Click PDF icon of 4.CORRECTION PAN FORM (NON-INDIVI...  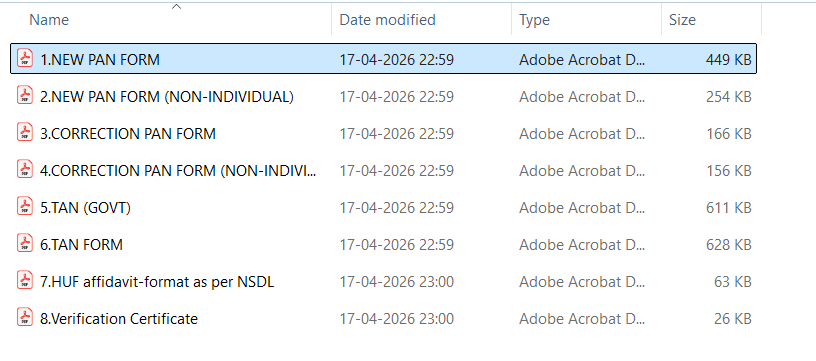point(25,169)
